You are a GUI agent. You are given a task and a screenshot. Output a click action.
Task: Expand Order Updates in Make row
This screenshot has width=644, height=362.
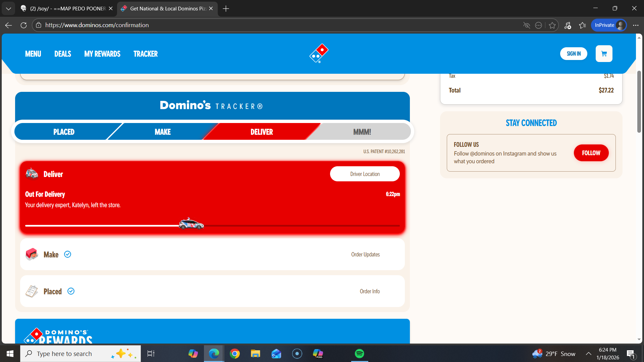pyautogui.click(x=365, y=254)
